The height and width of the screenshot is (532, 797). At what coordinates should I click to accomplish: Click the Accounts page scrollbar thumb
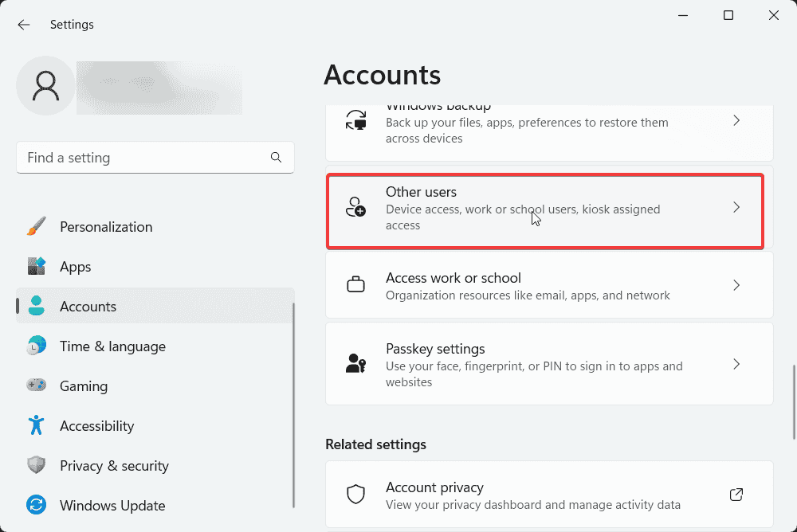[x=794, y=401]
